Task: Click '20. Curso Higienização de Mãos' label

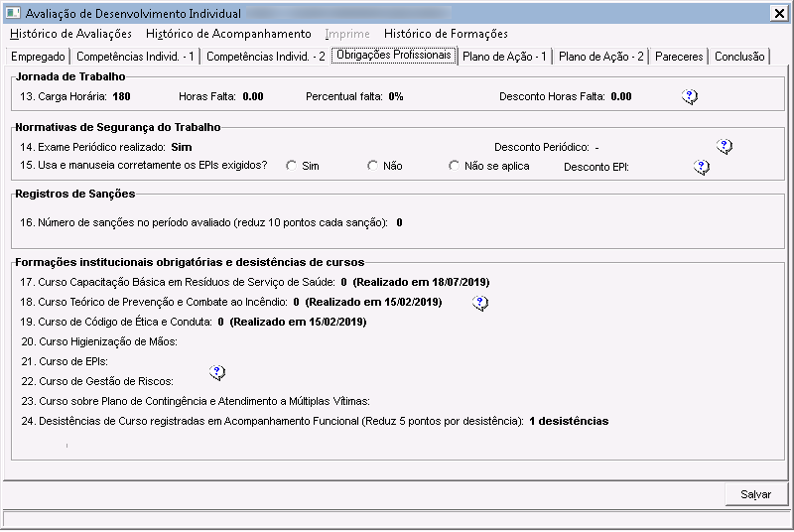Action: (99, 342)
